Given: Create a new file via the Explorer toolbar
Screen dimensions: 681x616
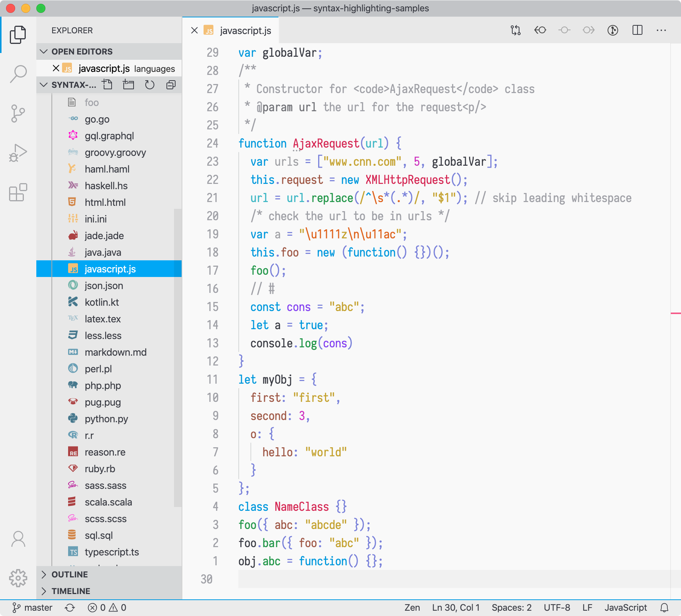Looking at the screenshot, I should coord(108,85).
